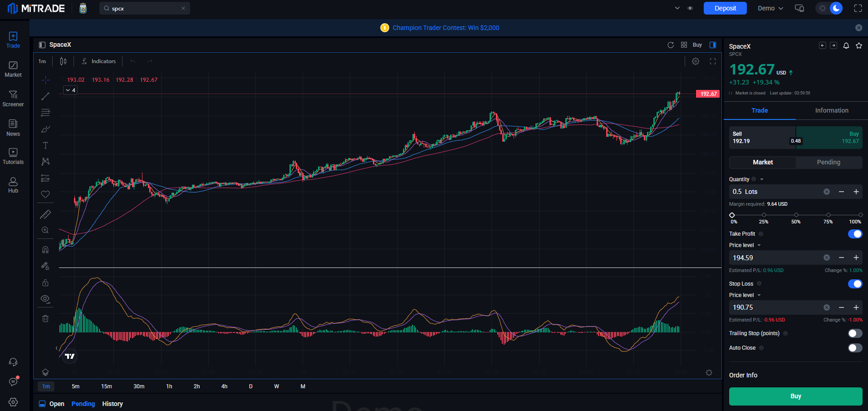The image size is (868, 411).
Task: Switch to light mode sun toggle
Action: click(x=823, y=8)
